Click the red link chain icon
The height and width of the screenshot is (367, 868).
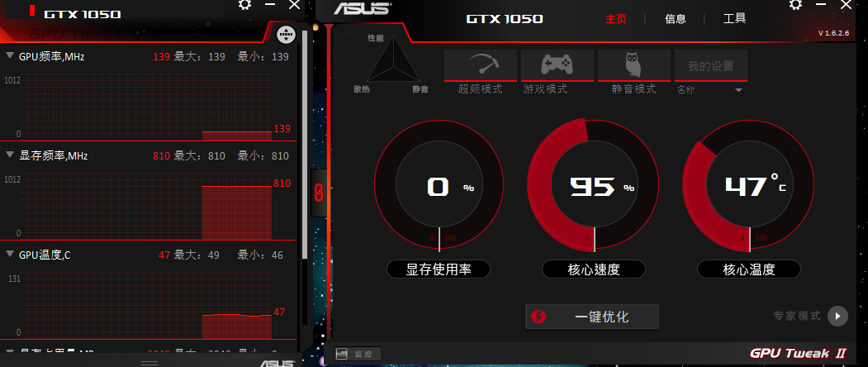click(x=318, y=193)
